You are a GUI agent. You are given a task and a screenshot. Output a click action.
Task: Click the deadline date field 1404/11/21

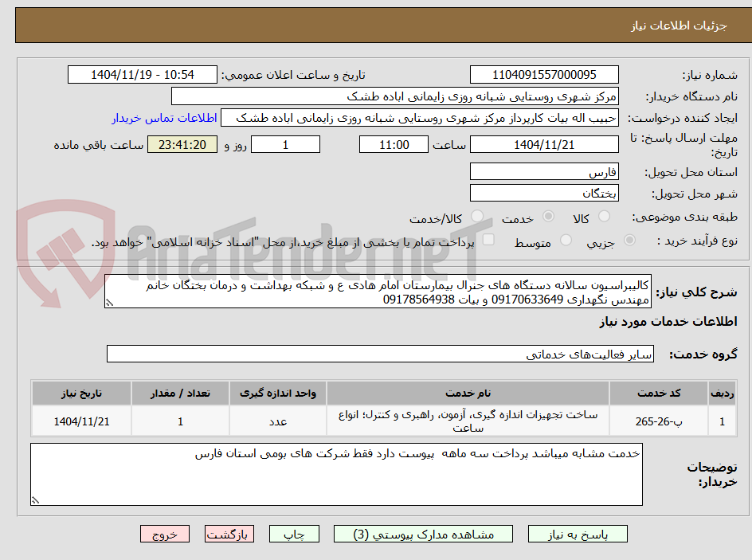(544, 144)
